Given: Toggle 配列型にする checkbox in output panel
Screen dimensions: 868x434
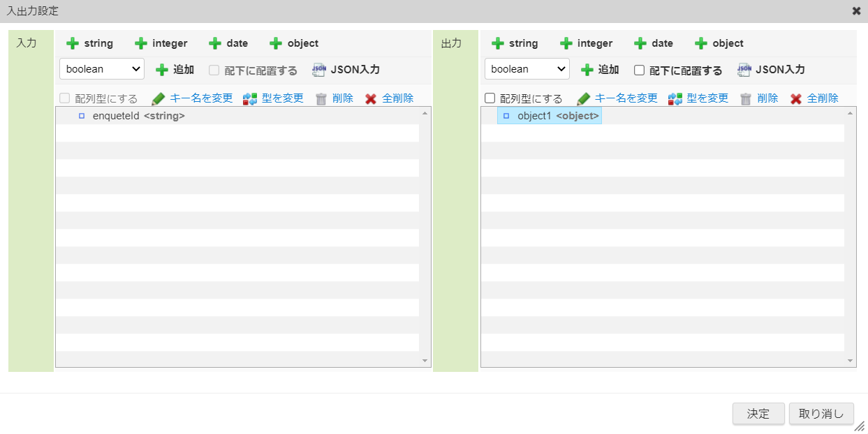Looking at the screenshot, I should click(x=490, y=98).
